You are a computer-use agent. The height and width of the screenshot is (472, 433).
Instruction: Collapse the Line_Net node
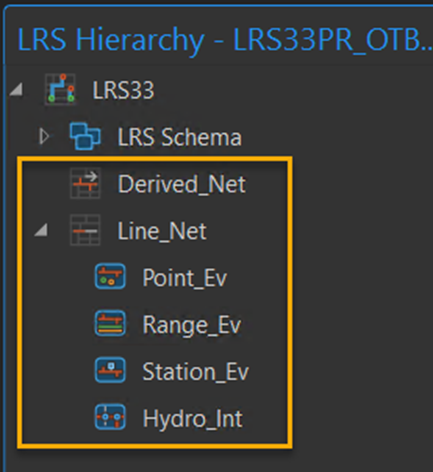tap(41, 230)
